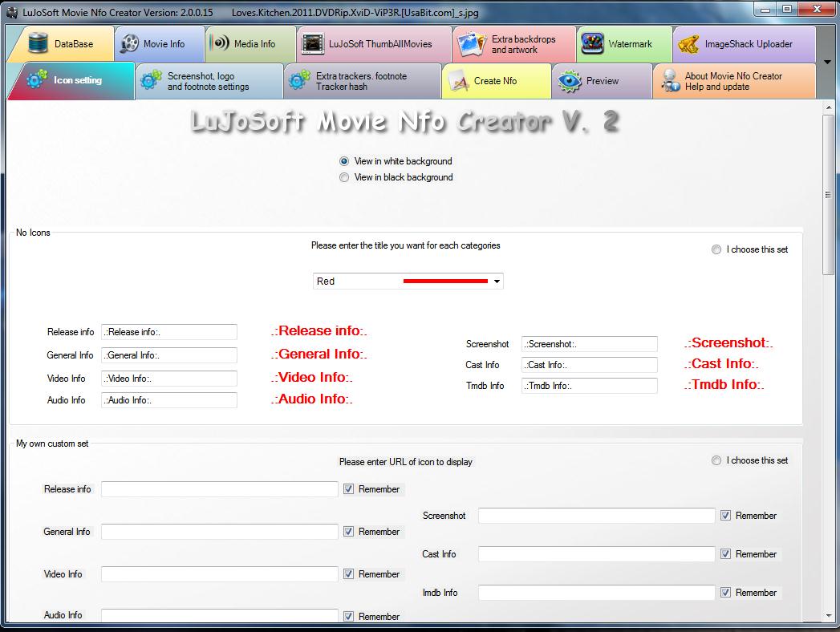This screenshot has height=632, width=840.
Task: Click the Watermark monitor icon
Action: (593, 43)
